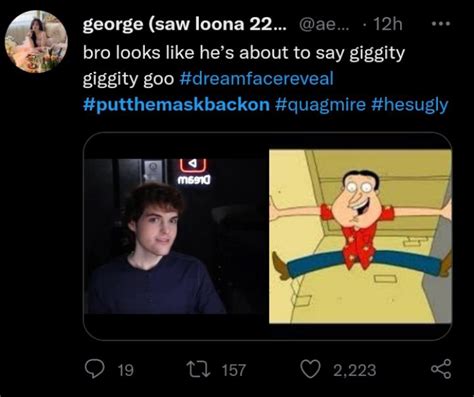Screen dimensions: 474x397
Task: Visit the #hesugly hashtag
Action: click(409, 105)
